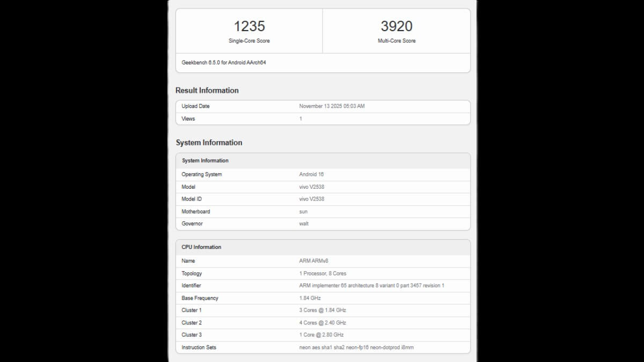The image size is (644, 362).
Task: Click the Identifier row's ARM implementer text
Action: (371, 286)
